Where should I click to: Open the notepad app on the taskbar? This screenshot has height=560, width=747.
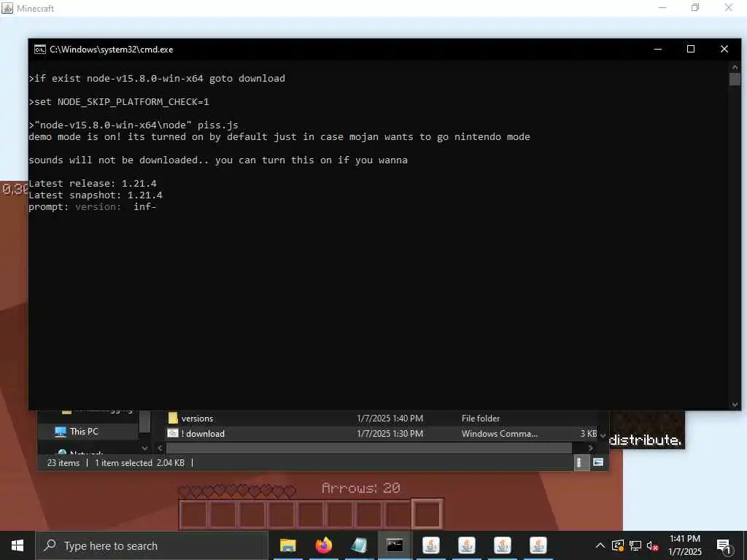point(359,545)
